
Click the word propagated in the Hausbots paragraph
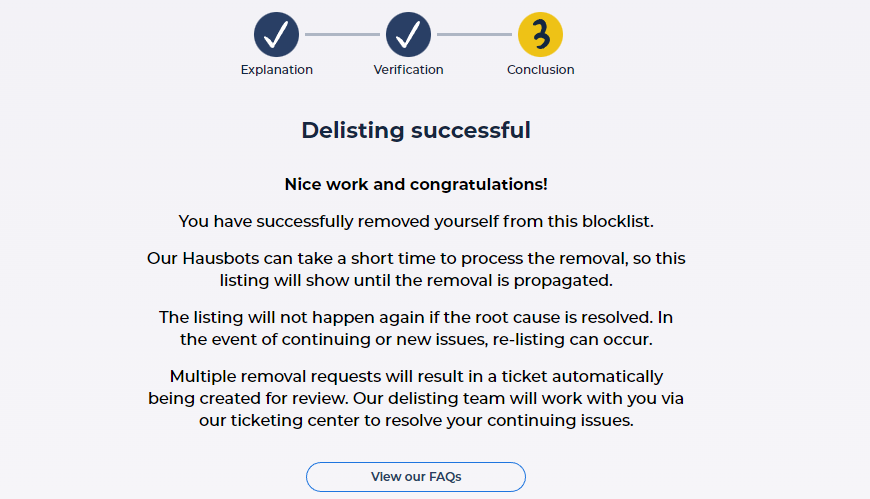[561, 281]
